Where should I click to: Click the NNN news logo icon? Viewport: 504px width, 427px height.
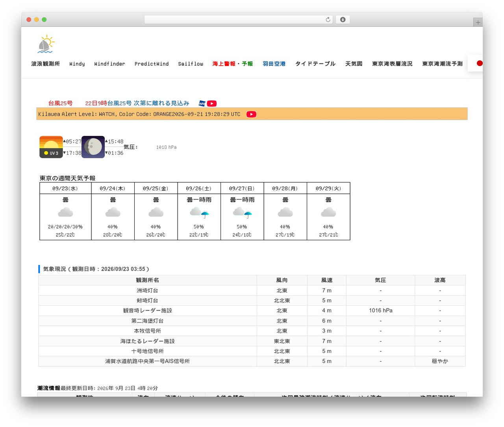coord(202,104)
